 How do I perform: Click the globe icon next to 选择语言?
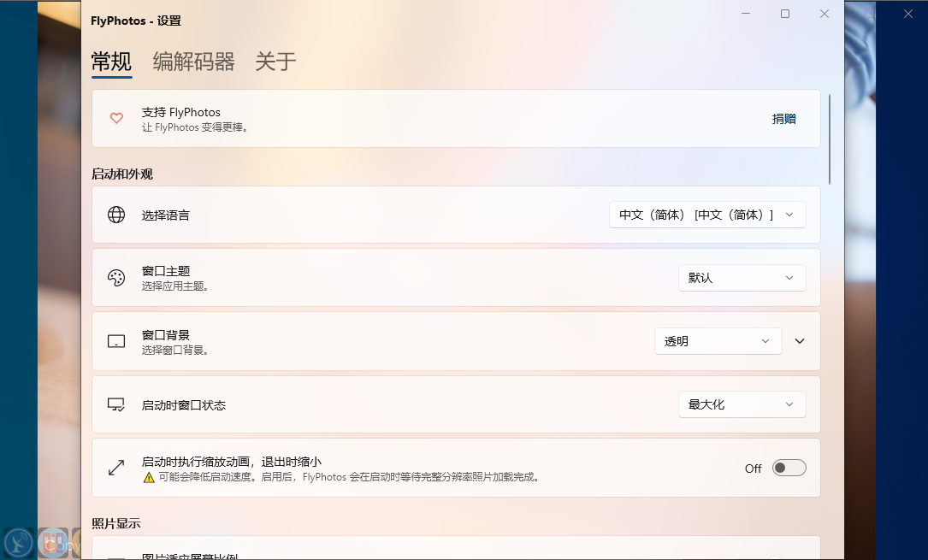pos(116,215)
